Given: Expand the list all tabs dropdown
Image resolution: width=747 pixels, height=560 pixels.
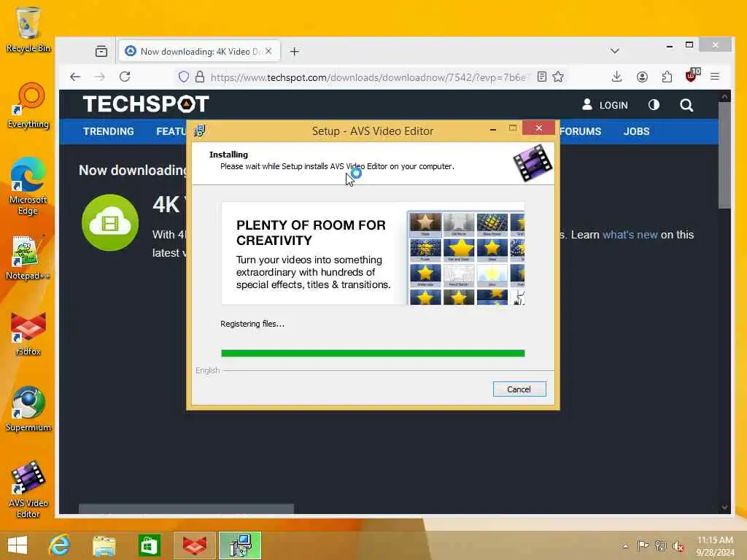Looking at the screenshot, I should tap(614, 51).
